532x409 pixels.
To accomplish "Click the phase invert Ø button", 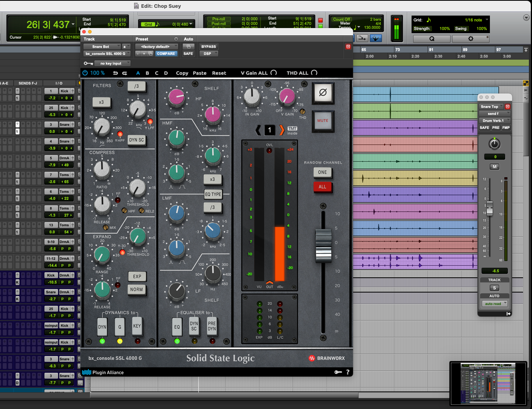I will click(x=323, y=93).
